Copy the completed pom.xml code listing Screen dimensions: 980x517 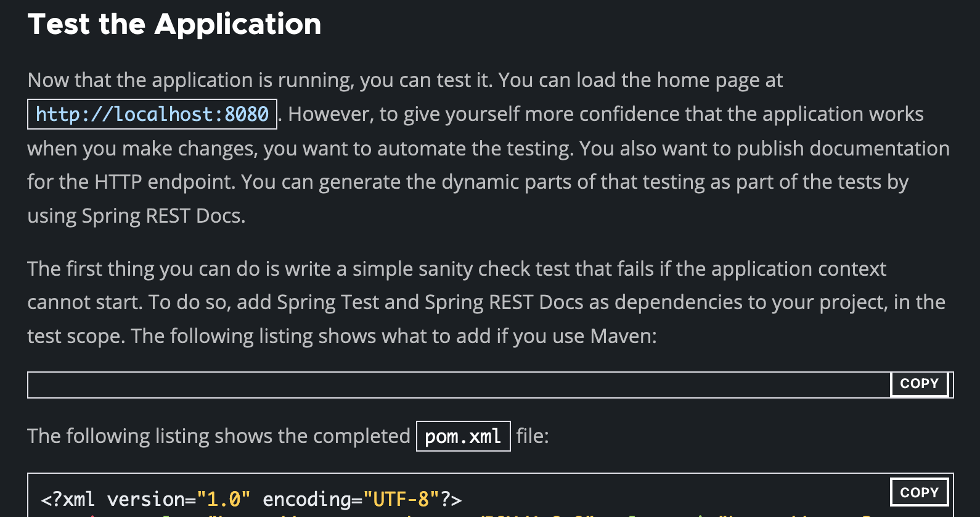tap(919, 492)
